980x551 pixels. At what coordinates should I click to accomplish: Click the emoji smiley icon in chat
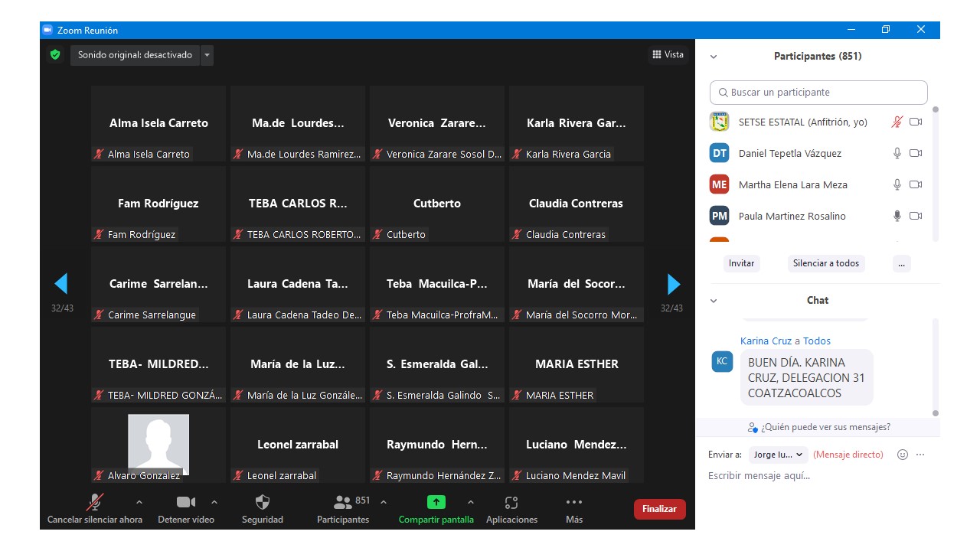coord(903,455)
